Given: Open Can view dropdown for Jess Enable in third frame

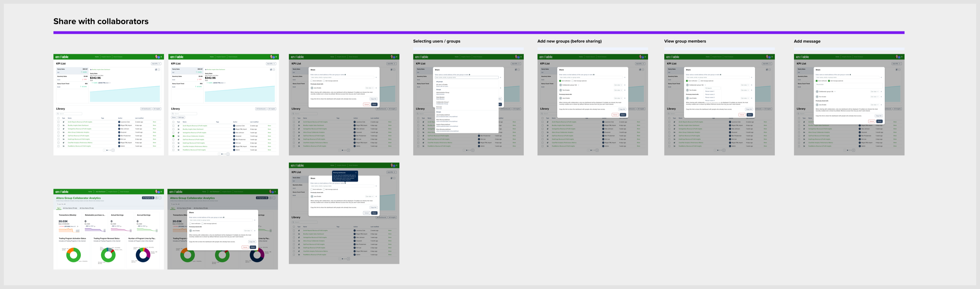Looking at the screenshot, I should click(370, 88).
